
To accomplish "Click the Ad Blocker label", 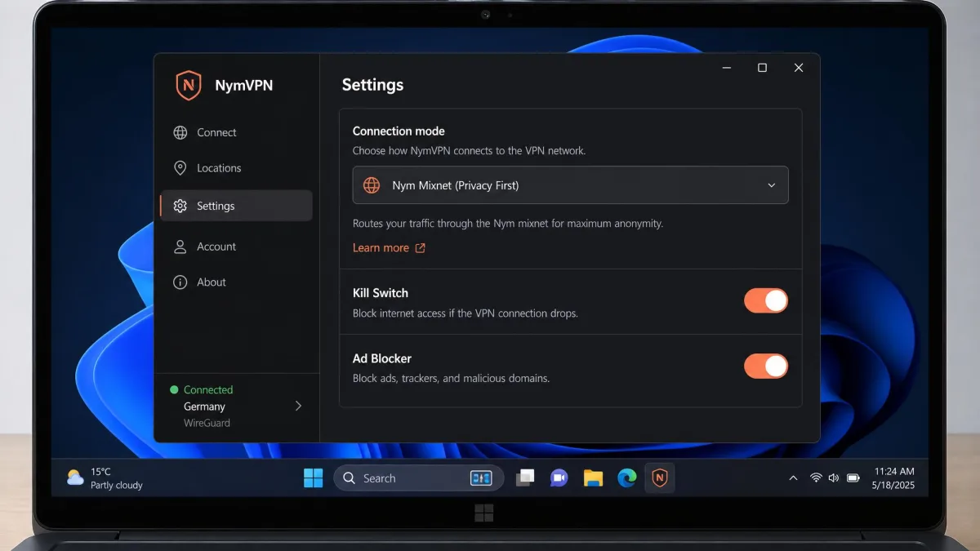I will click(x=382, y=358).
